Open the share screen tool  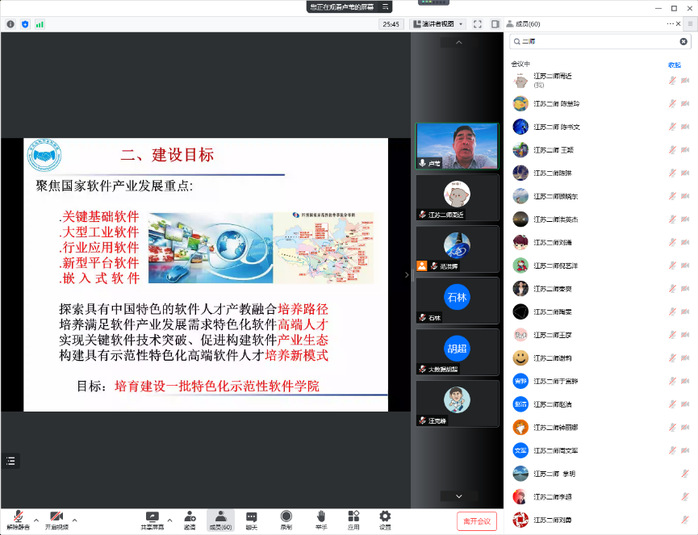coord(151,516)
